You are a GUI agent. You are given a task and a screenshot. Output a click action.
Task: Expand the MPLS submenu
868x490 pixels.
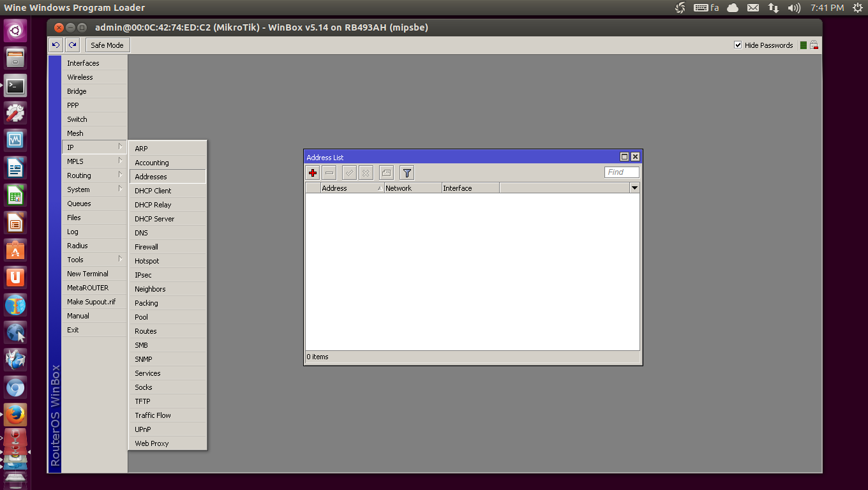click(x=94, y=161)
